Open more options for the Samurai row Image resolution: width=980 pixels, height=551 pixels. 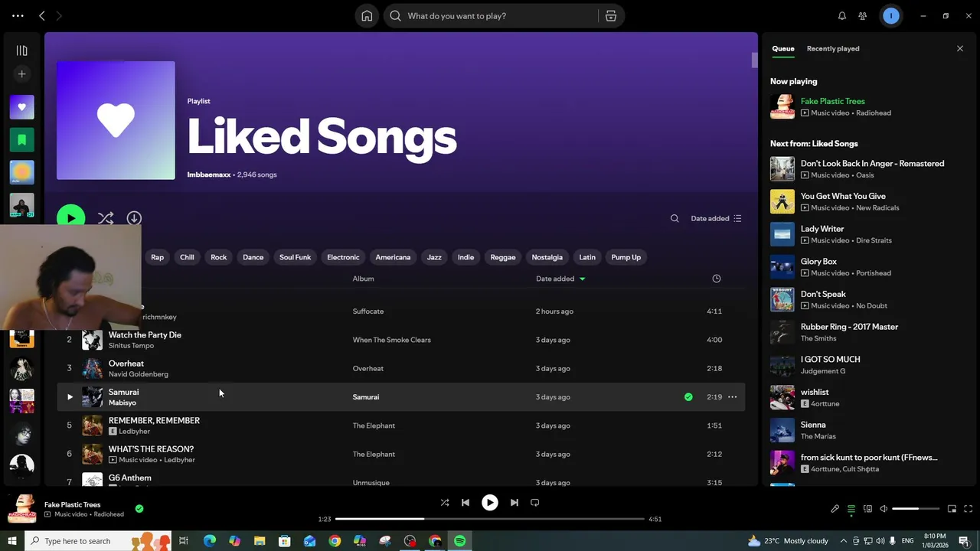732,397
